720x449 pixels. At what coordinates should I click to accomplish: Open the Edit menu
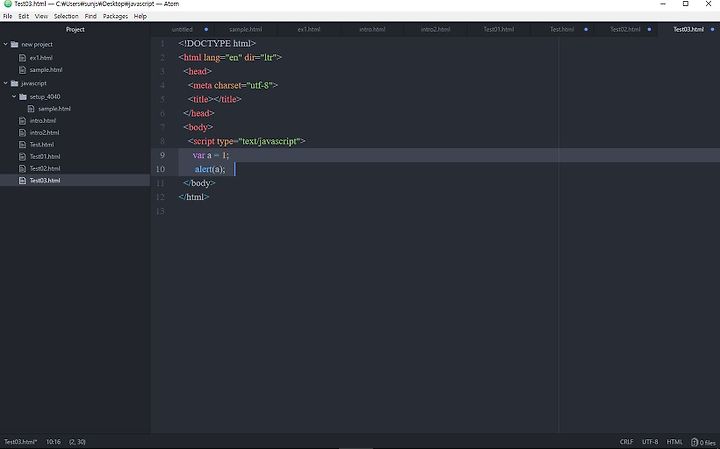pos(23,16)
